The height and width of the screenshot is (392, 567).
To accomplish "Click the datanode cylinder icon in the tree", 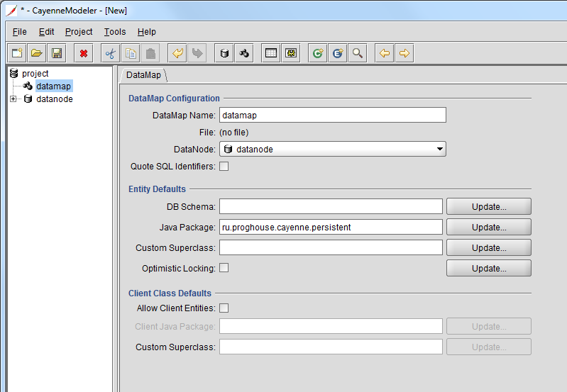I will pos(28,99).
